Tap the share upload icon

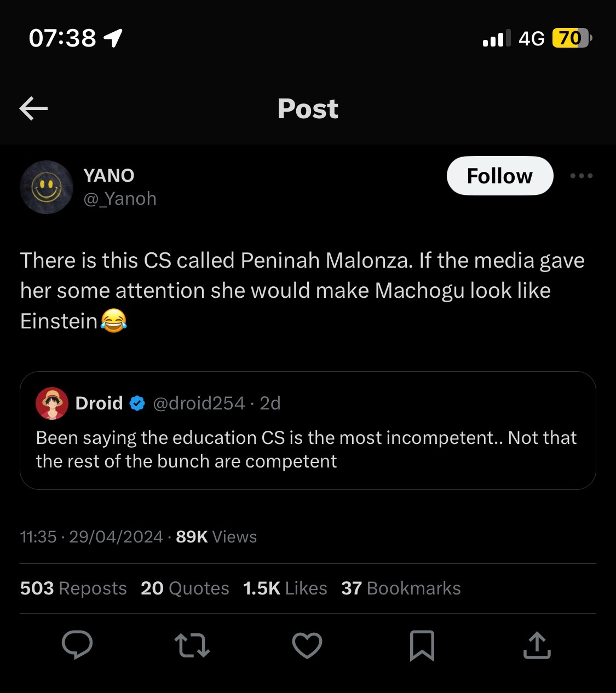pyautogui.click(x=537, y=645)
